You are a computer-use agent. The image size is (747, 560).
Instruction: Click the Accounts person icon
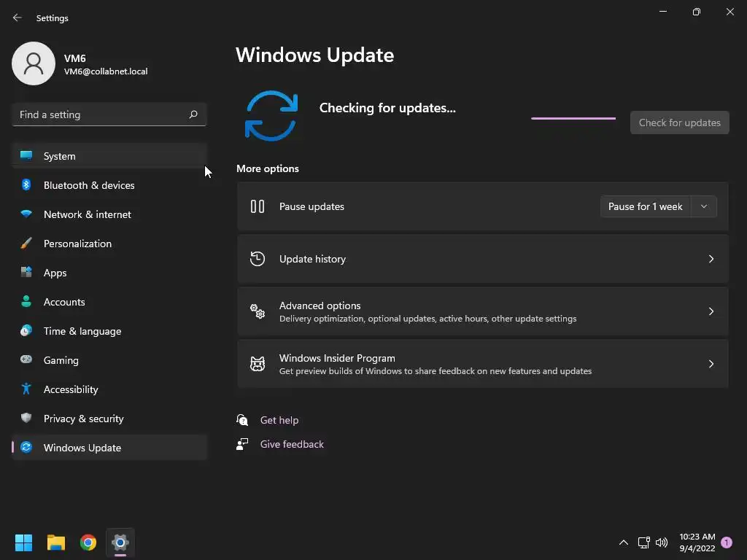point(26,301)
